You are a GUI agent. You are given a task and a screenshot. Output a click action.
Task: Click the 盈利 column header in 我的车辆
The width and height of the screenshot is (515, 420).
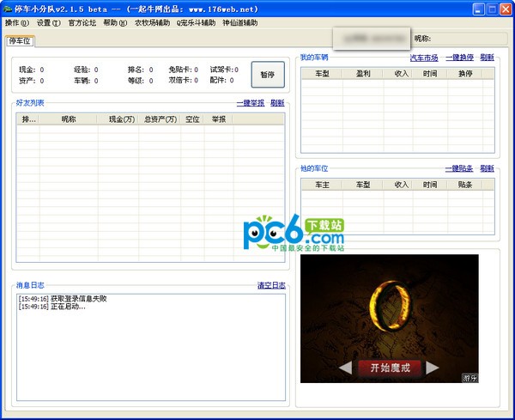pos(362,74)
